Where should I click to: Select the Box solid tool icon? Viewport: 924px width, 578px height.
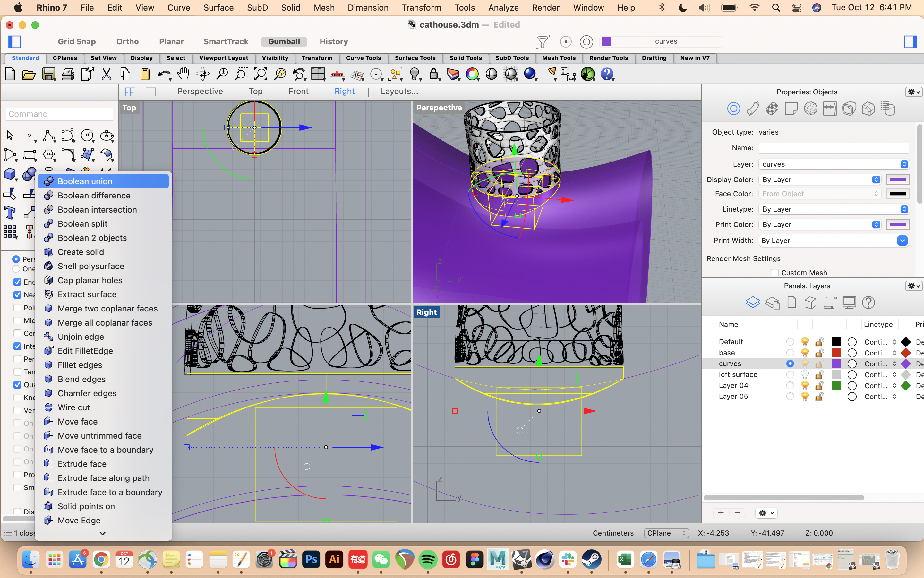[10, 174]
